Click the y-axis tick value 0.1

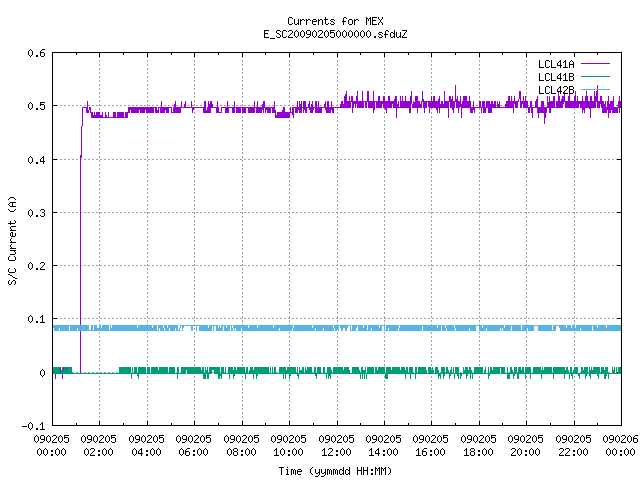36,319
